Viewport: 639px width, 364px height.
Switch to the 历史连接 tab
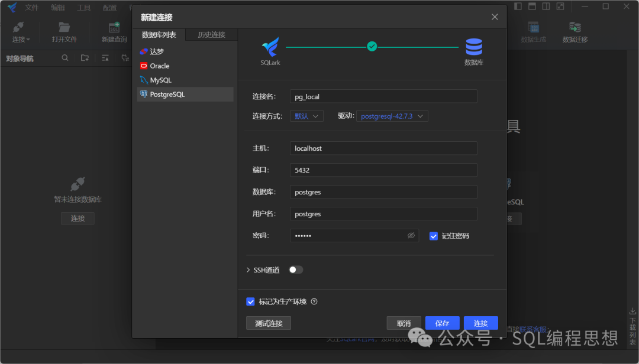211,35
